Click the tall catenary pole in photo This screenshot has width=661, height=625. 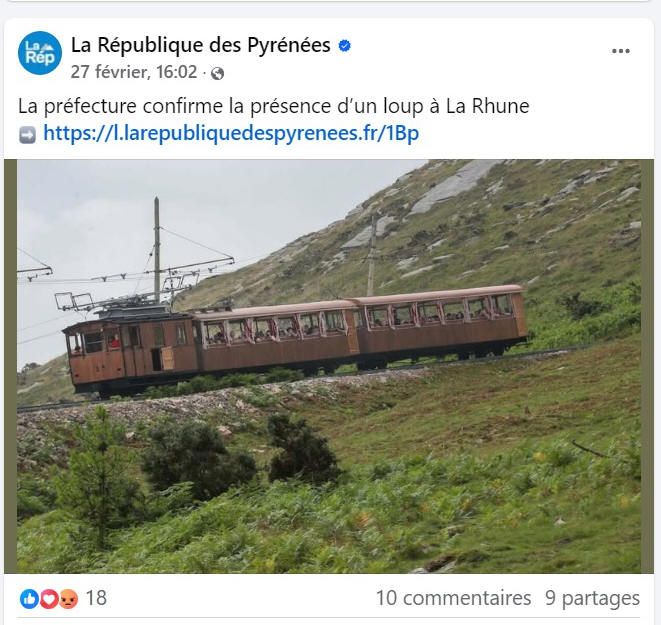point(157,250)
